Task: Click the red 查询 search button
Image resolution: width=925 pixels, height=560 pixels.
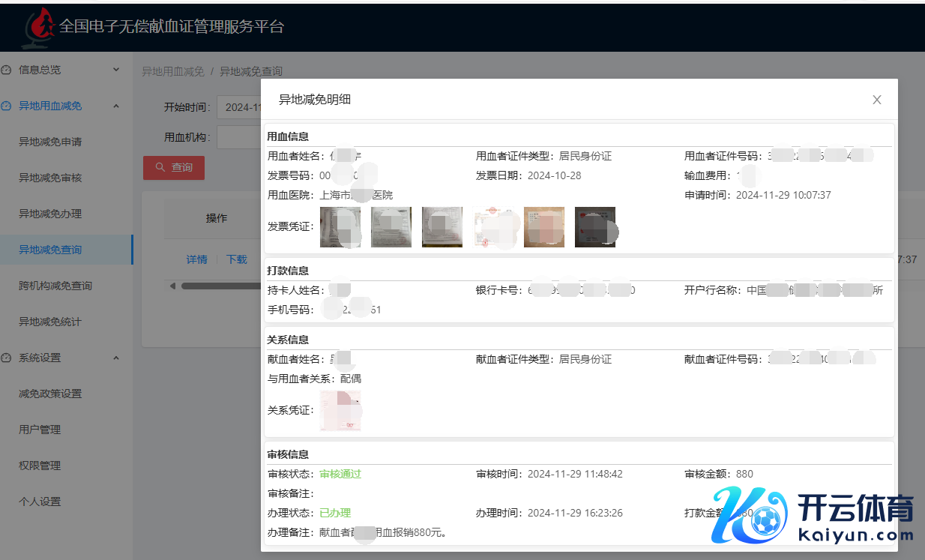Action: (173, 167)
